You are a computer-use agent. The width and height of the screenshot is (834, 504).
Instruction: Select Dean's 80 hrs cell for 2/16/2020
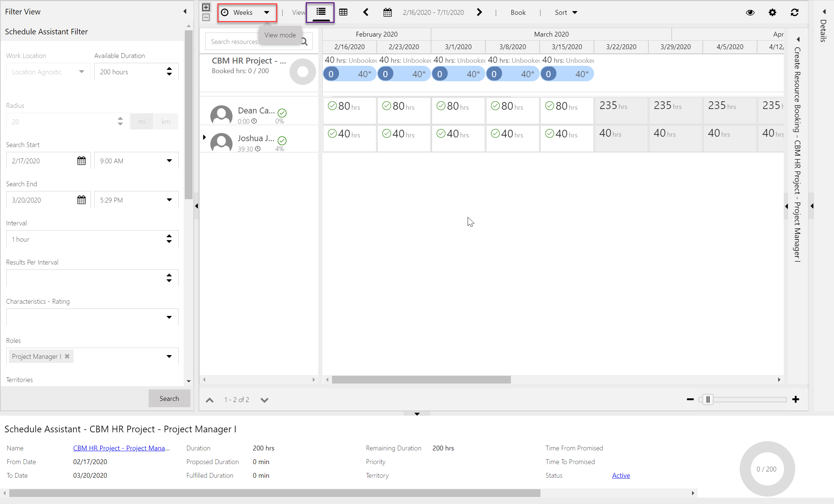[349, 110]
